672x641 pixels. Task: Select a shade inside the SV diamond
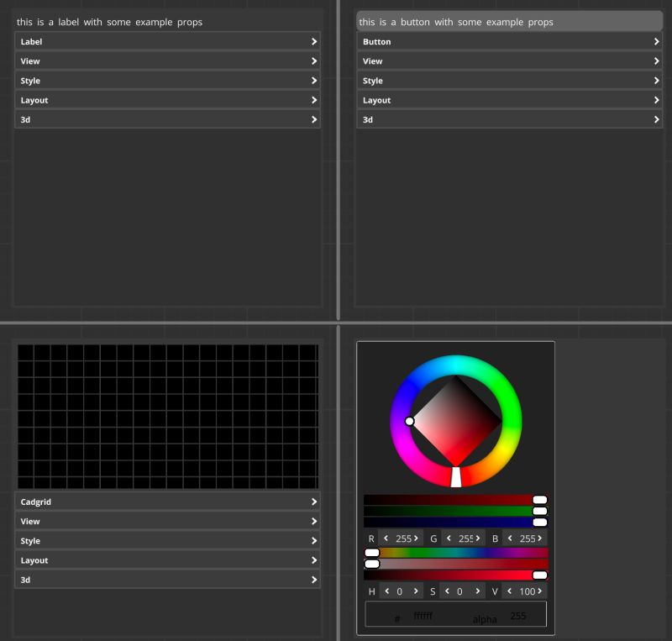click(x=456, y=420)
